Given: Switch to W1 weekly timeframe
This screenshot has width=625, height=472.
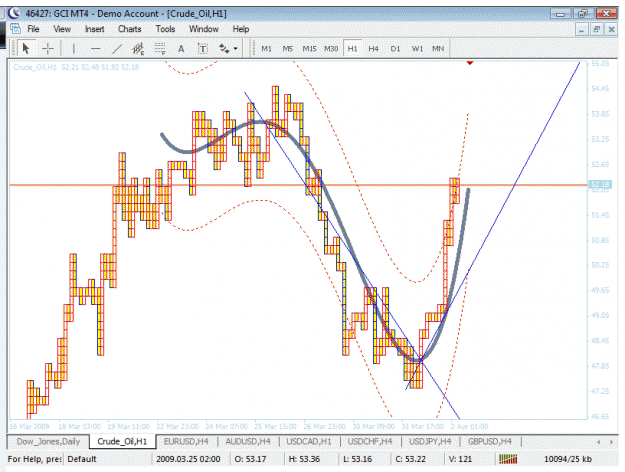Looking at the screenshot, I should point(417,49).
